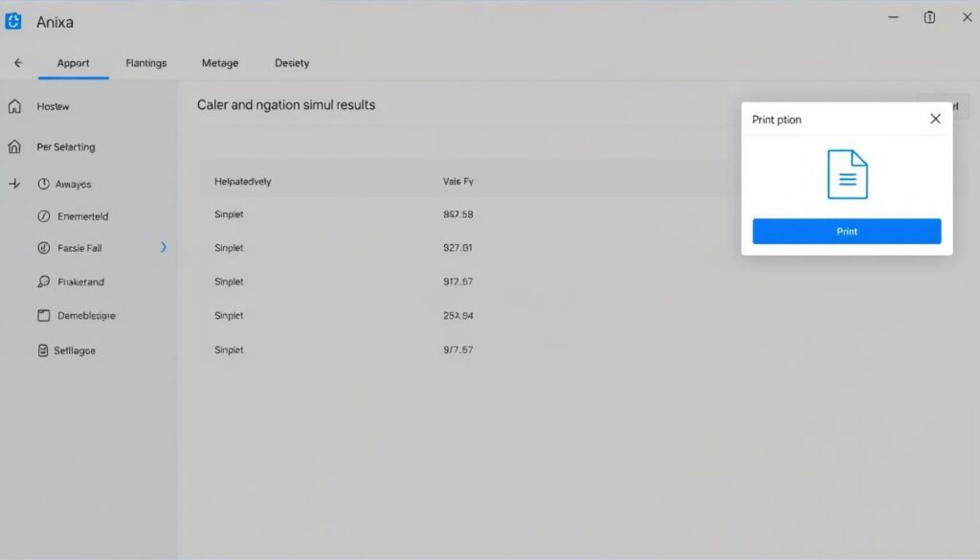Select the Metage tab

[x=220, y=63]
